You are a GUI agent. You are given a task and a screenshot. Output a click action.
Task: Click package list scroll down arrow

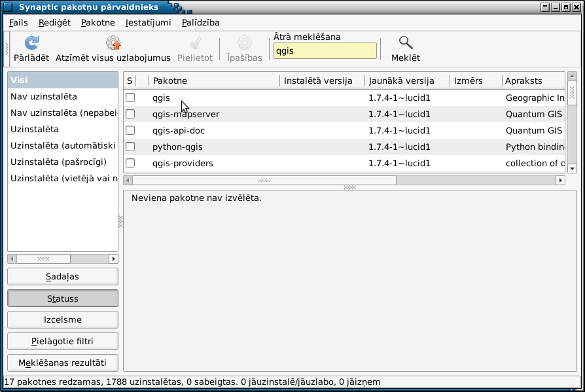(573, 169)
